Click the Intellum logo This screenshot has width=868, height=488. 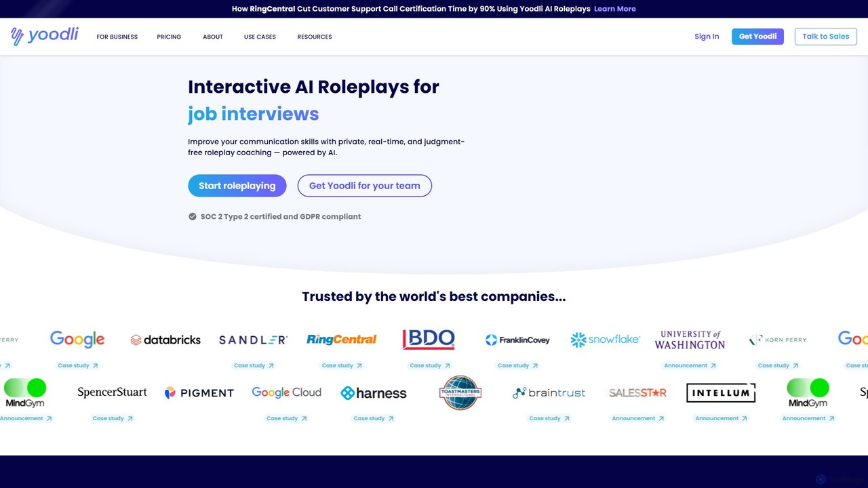point(721,392)
